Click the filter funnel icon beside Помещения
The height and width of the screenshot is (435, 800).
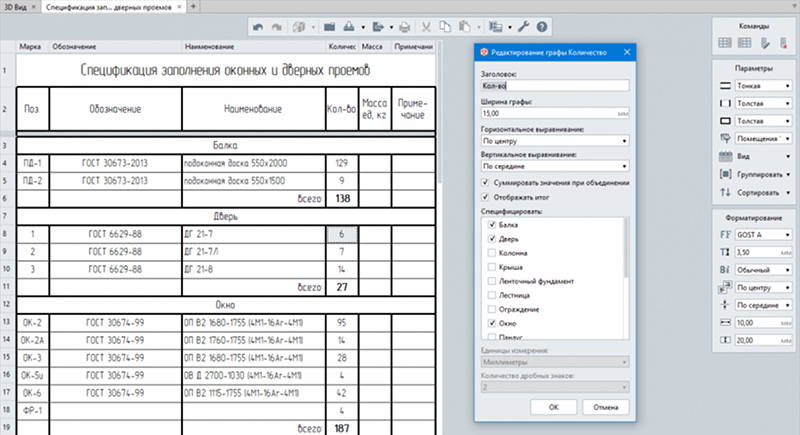point(725,139)
